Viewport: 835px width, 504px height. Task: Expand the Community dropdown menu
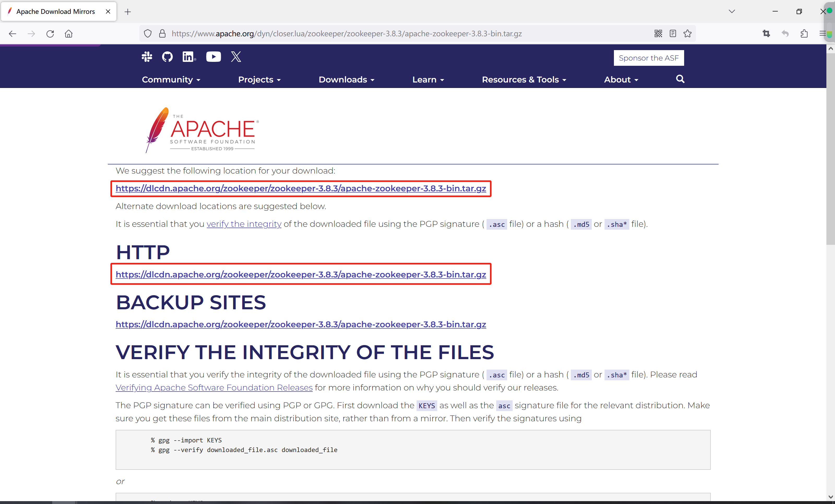[x=171, y=80]
